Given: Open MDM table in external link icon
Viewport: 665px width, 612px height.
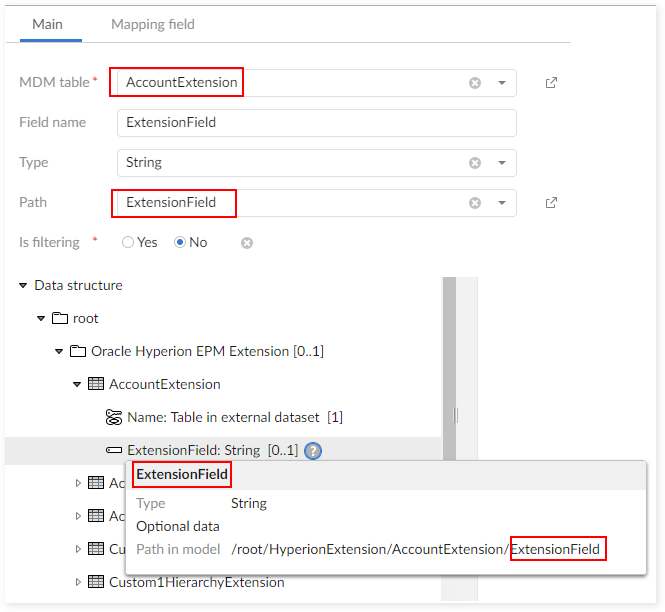Looking at the screenshot, I should [551, 83].
